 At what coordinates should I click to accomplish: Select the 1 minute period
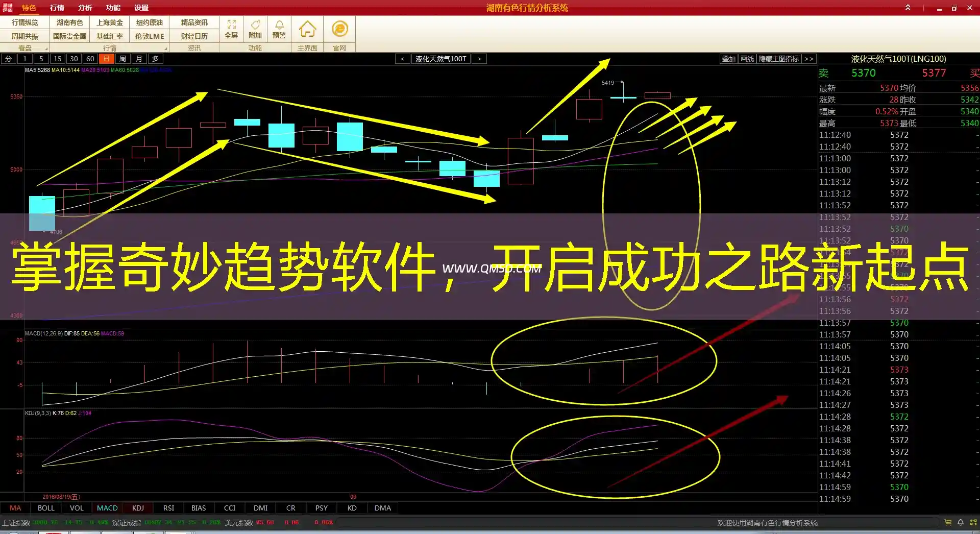tap(24, 59)
